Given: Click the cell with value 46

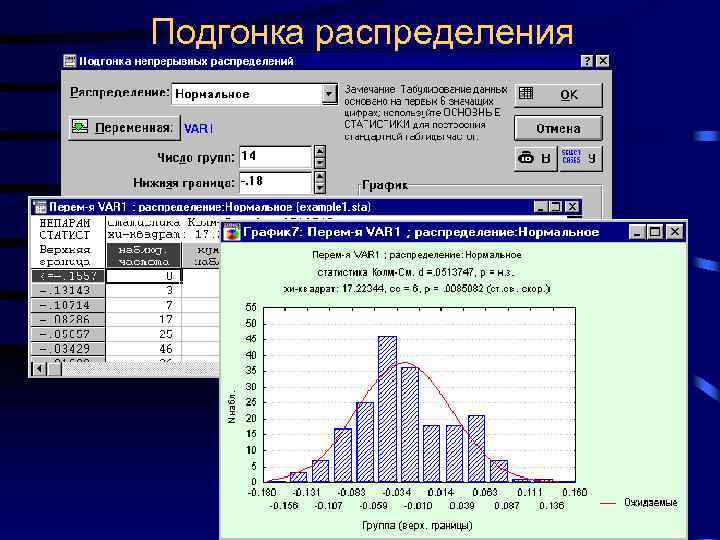Looking at the screenshot, I should coord(144,349).
